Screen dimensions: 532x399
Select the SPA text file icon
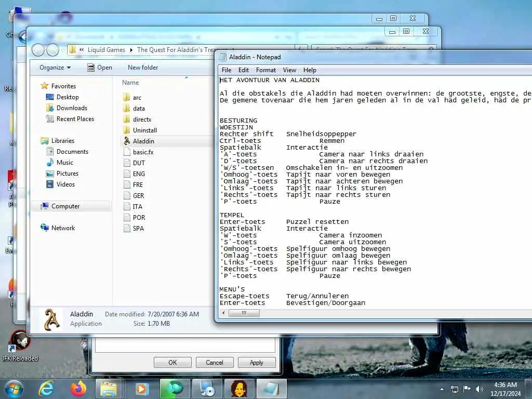[x=127, y=229]
